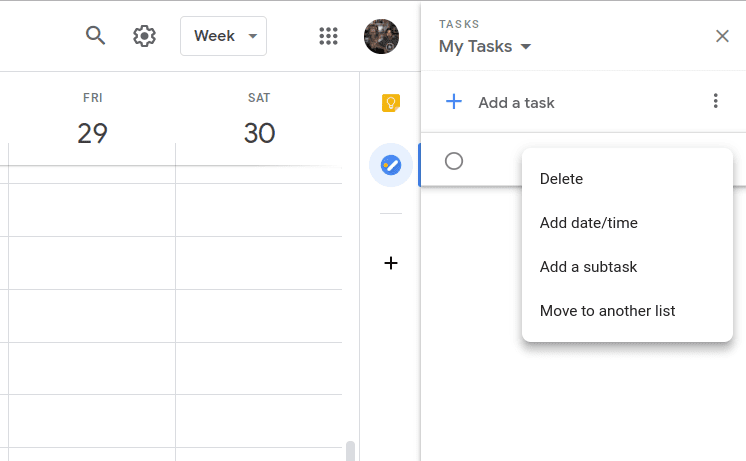
Task: Select Delete from the context menu
Action: pos(561,179)
